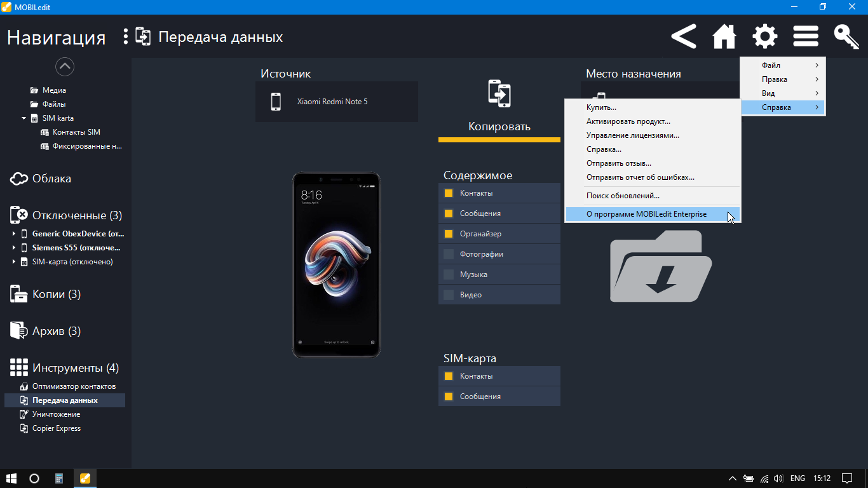Click the Инструменты grid icon
The image size is (868, 488).
click(18, 368)
